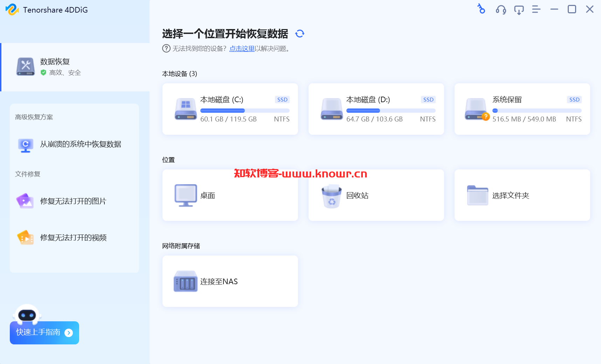This screenshot has height=364, width=601.
Task: Open the 快速上手指南 button
Action: coord(44,332)
